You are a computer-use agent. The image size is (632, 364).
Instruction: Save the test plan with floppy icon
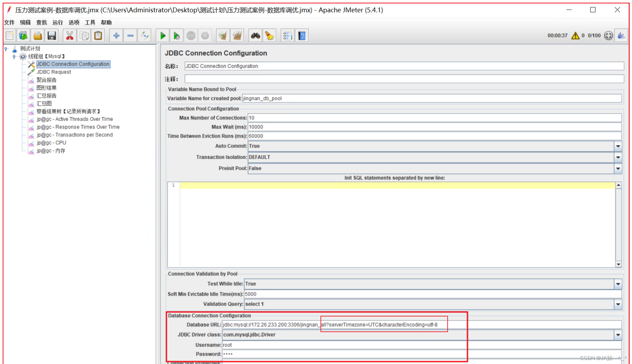point(52,36)
